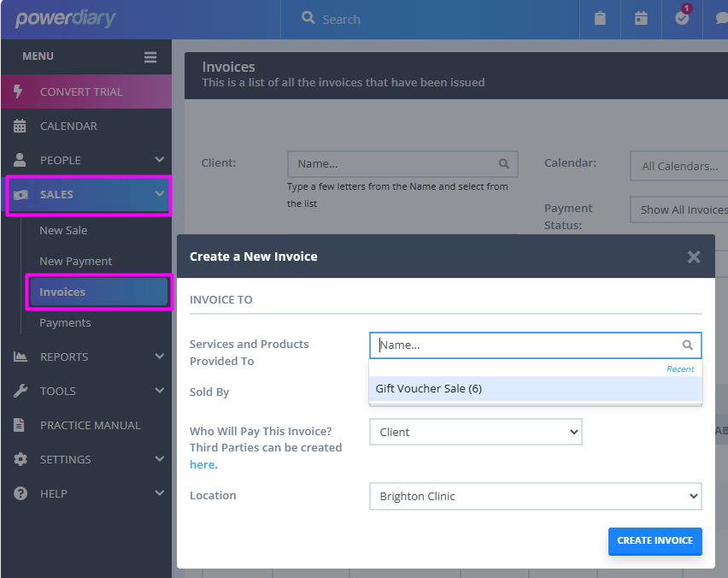Image resolution: width=728 pixels, height=578 pixels.
Task: Click the Practice Manual document icon
Action: [19, 425]
